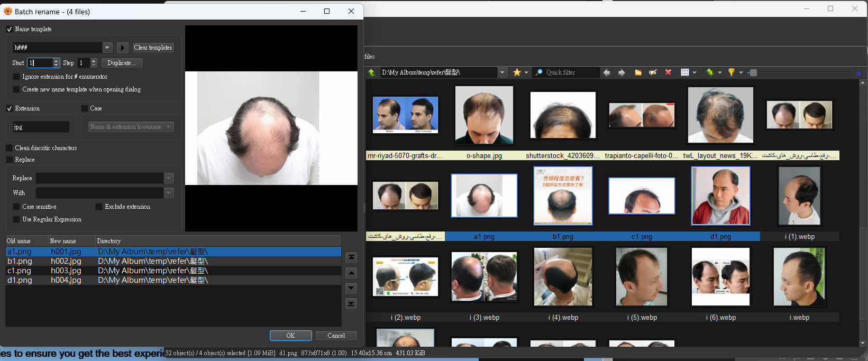Create a new folder from toolbar

point(638,72)
